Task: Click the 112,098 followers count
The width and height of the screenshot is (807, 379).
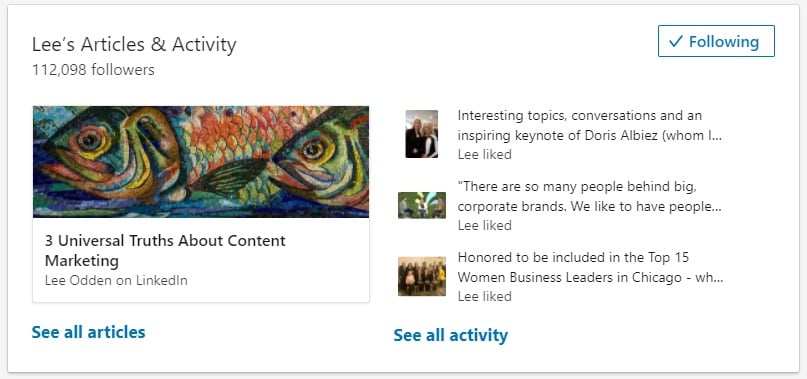Action: point(93,70)
